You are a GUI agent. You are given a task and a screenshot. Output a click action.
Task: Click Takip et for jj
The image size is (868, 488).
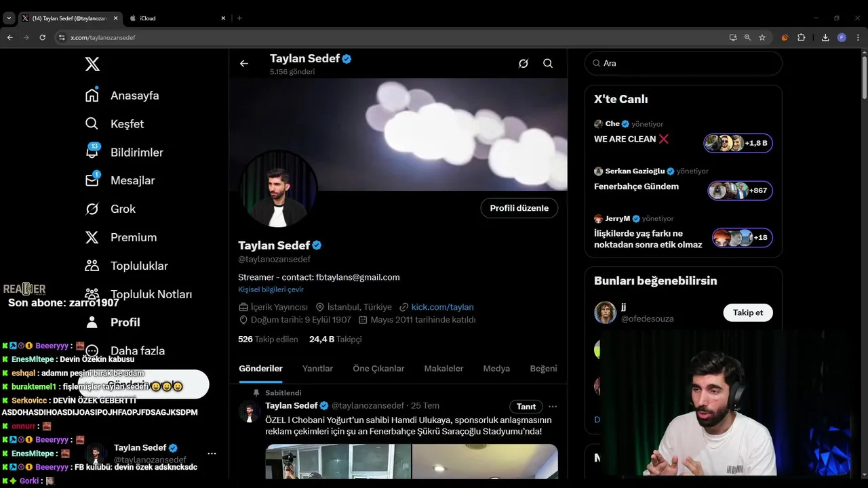click(x=748, y=312)
